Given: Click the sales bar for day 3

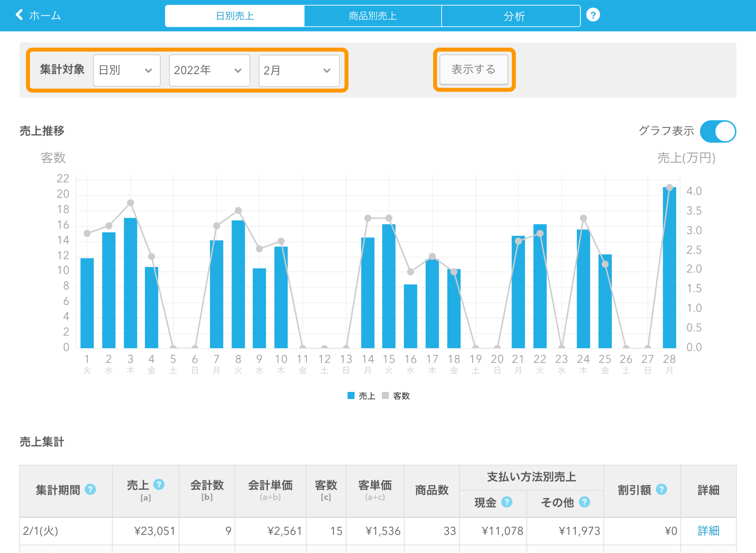Looking at the screenshot, I should tap(130, 283).
